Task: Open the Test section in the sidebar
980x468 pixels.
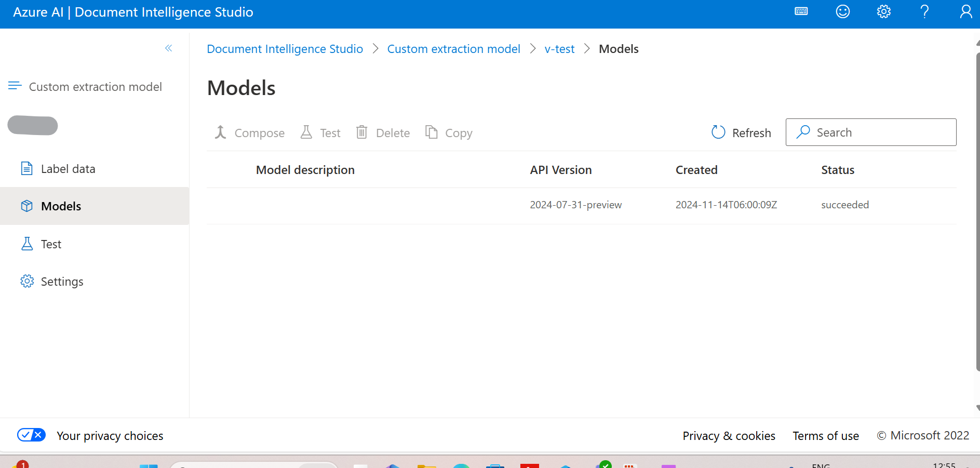Action: (50, 244)
